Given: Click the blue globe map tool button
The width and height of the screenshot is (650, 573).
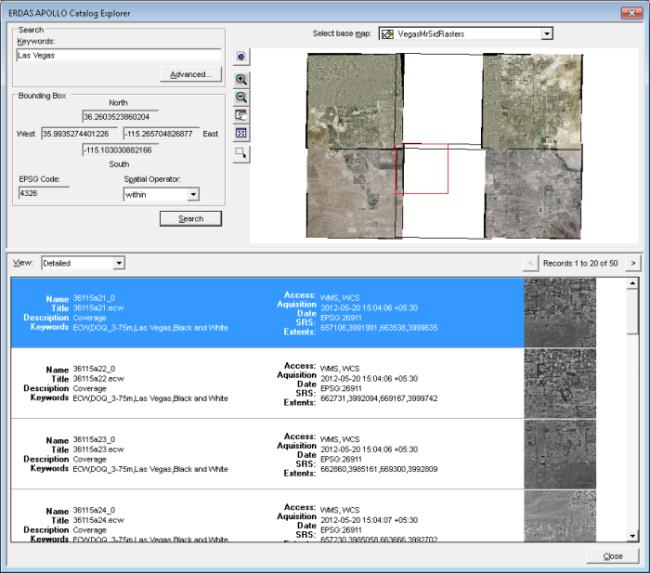Looking at the screenshot, I should coord(241,57).
